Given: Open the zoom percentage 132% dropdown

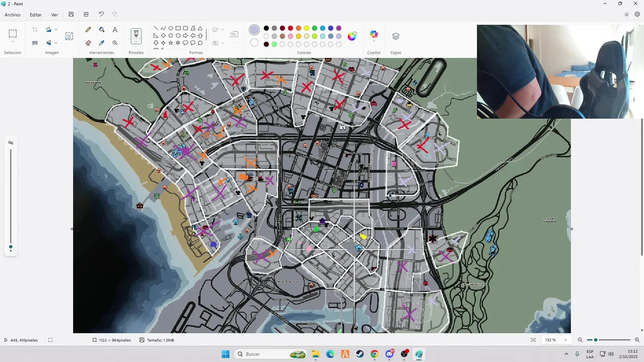Looking at the screenshot, I should (x=566, y=340).
